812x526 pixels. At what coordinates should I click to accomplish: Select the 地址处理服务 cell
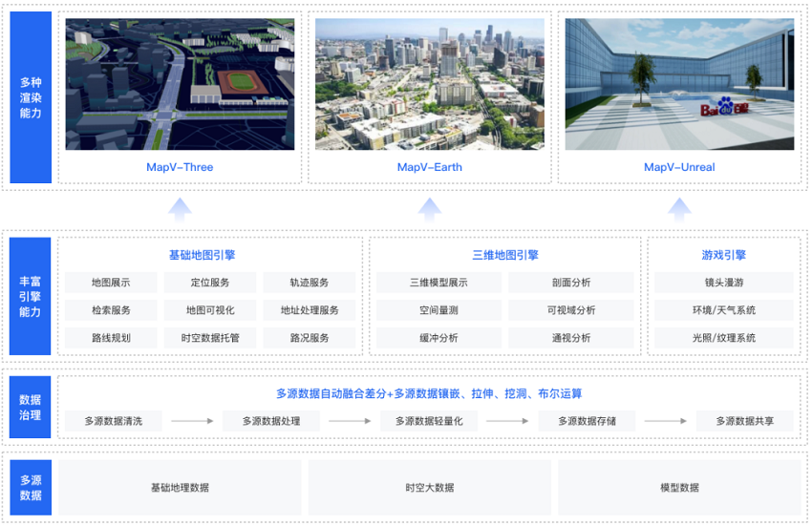point(310,310)
